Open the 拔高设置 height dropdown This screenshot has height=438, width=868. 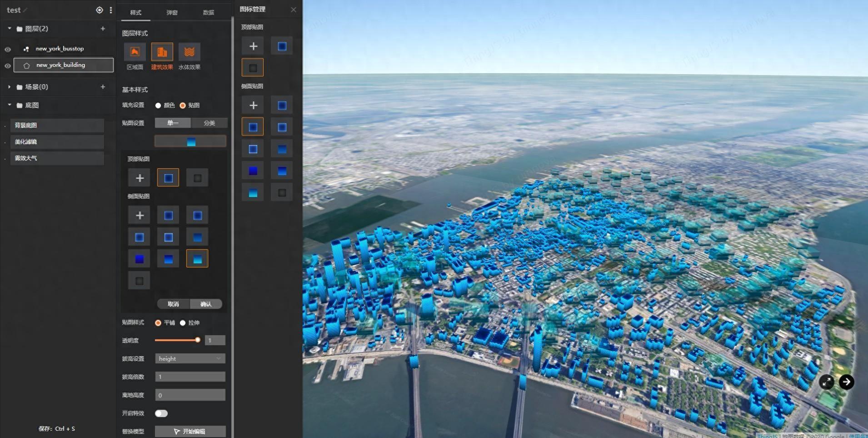(190, 359)
